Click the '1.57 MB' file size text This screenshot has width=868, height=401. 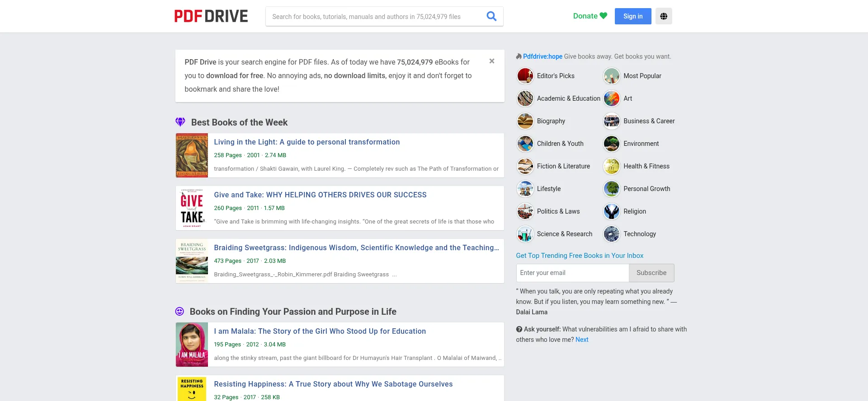pos(274,208)
